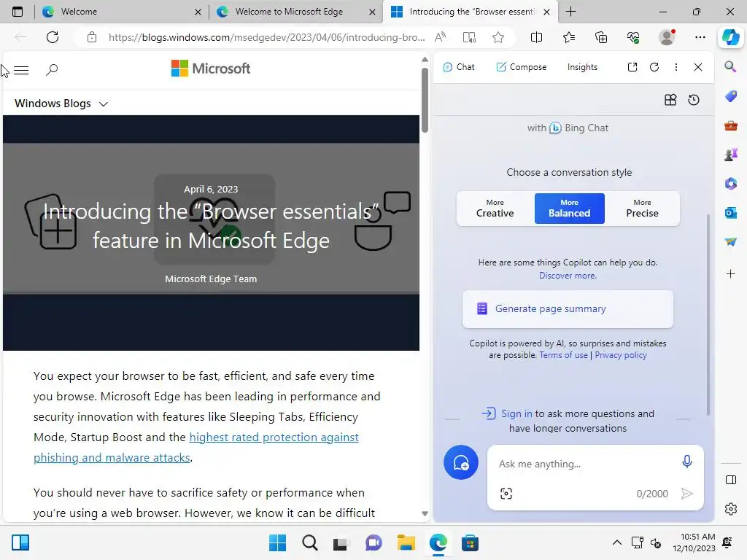Start a new topic in Copilot
This screenshot has width=747, height=560.
pos(461,462)
